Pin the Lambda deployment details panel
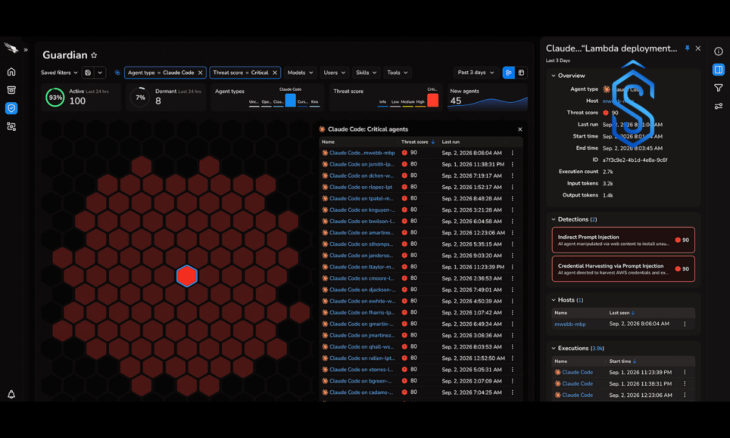The image size is (730, 438). 687,48
